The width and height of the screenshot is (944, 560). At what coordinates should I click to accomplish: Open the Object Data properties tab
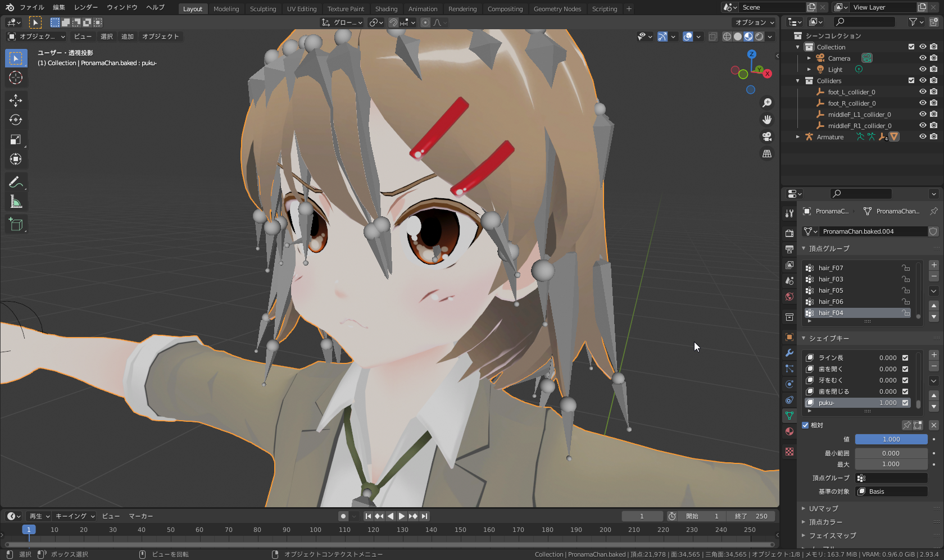click(789, 416)
